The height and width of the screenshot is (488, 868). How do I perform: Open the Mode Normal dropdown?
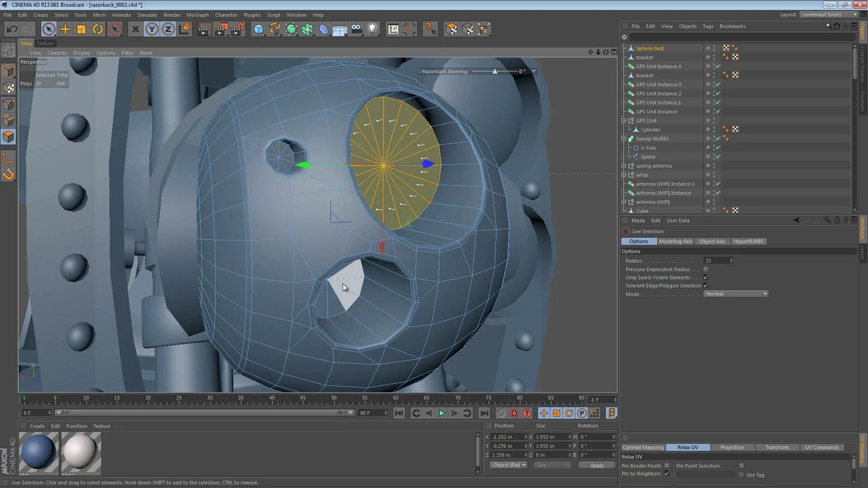pos(736,294)
